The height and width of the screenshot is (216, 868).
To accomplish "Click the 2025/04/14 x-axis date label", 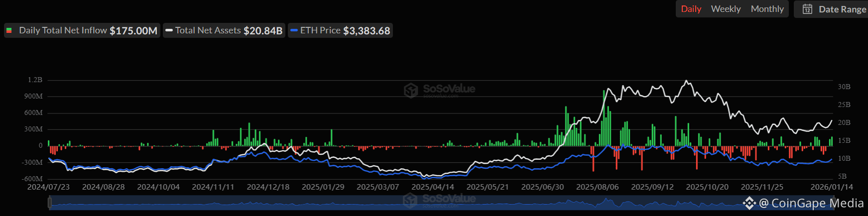I will click(x=433, y=187).
